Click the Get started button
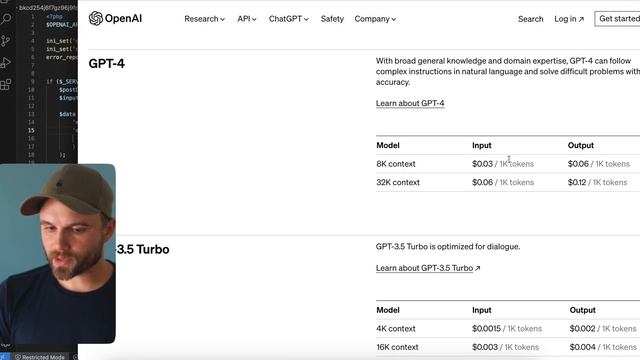Screen dimensions: 640x360 [618, 19]
